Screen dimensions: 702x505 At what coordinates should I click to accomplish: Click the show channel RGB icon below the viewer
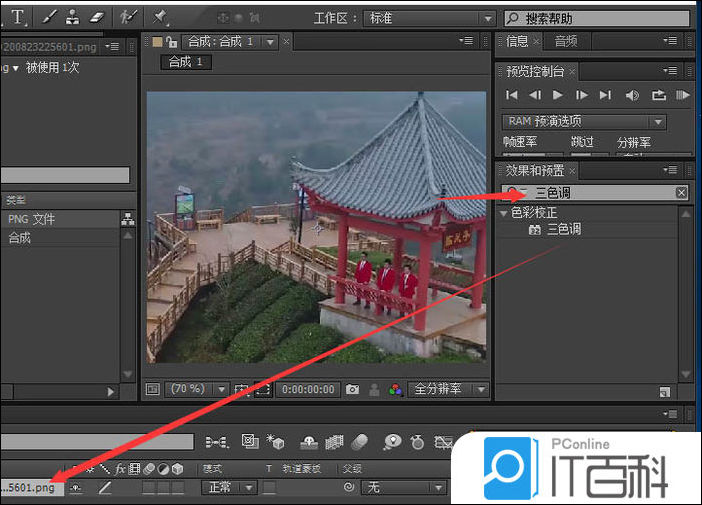(x=396, y=389)
